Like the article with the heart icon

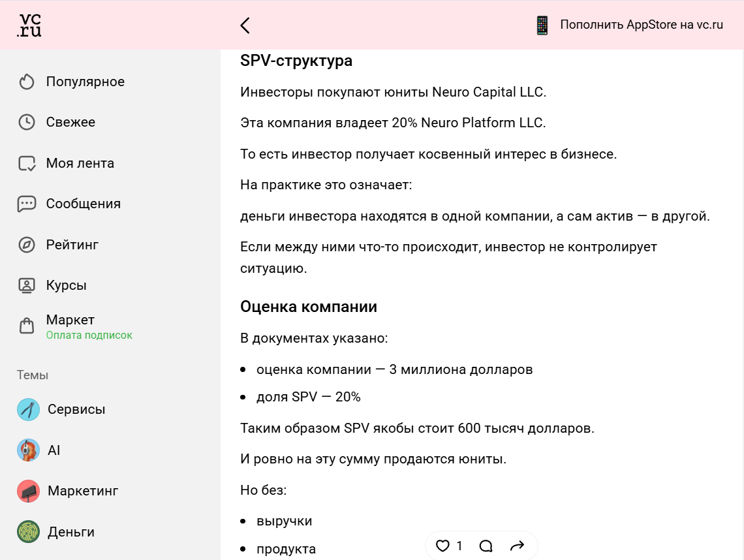coord(443,546)
